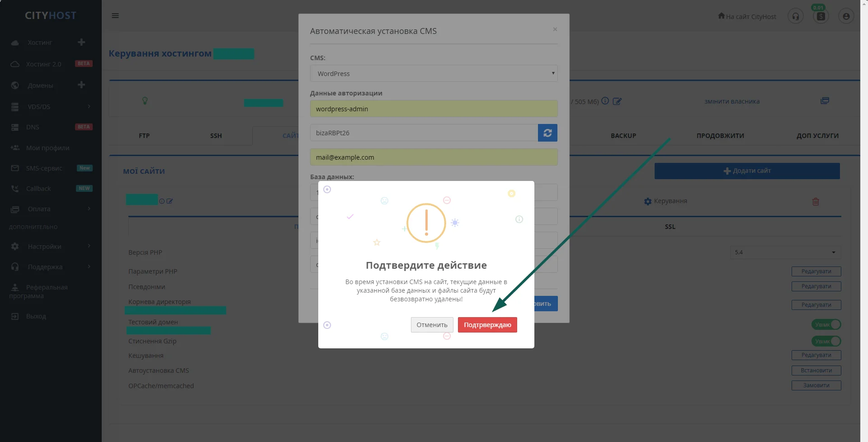Click Редагувати for Корнева директорія
The image size is (868, 442).
[x=816, y=305]
